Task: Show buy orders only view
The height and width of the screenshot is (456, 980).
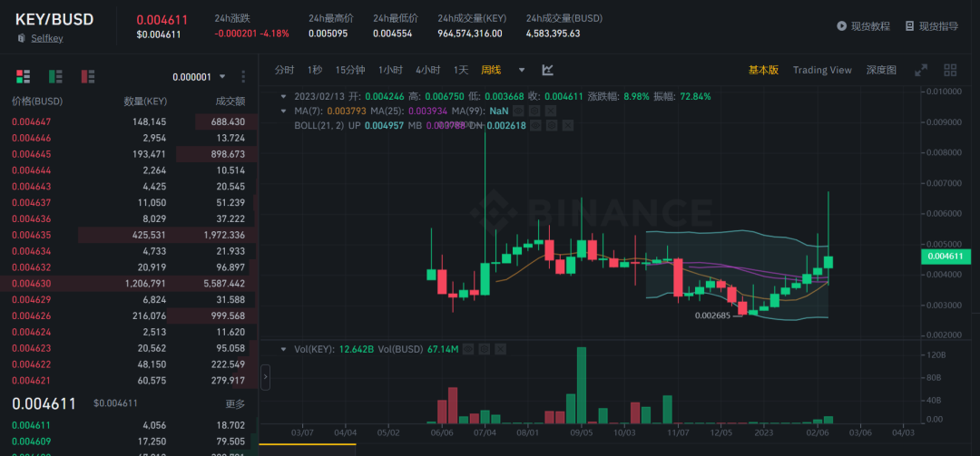Action: [x=55, y=77]
